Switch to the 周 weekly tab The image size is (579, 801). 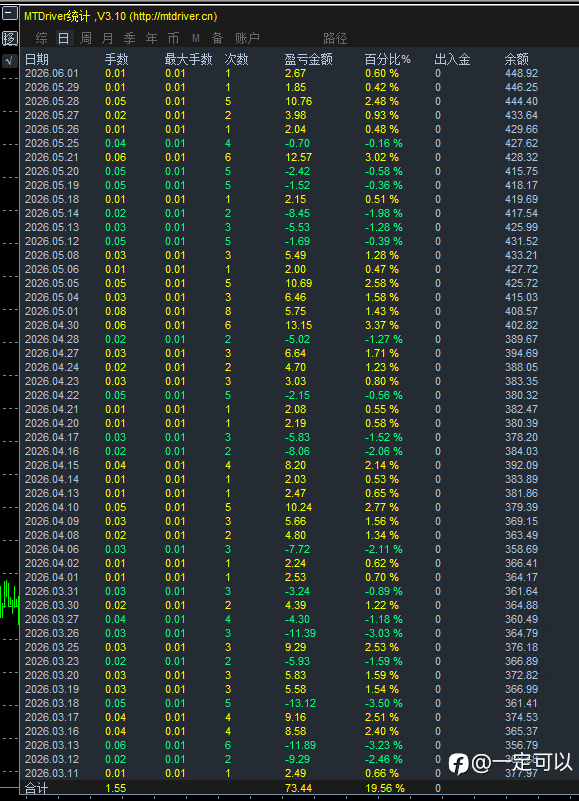(86, 38)
